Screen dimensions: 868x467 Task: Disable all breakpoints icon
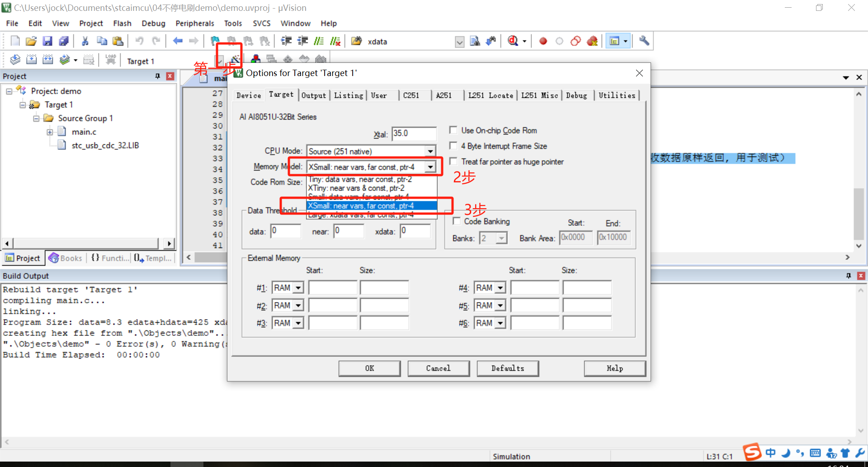coord(576,41)
